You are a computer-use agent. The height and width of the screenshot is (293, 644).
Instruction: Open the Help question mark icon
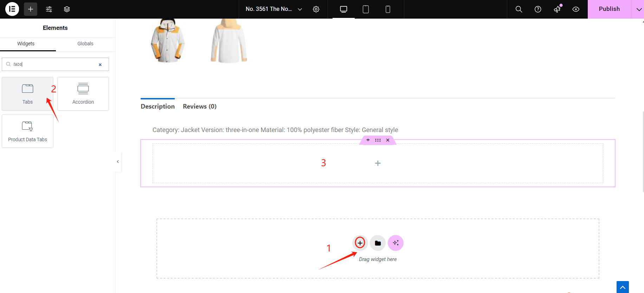(537, 9)
